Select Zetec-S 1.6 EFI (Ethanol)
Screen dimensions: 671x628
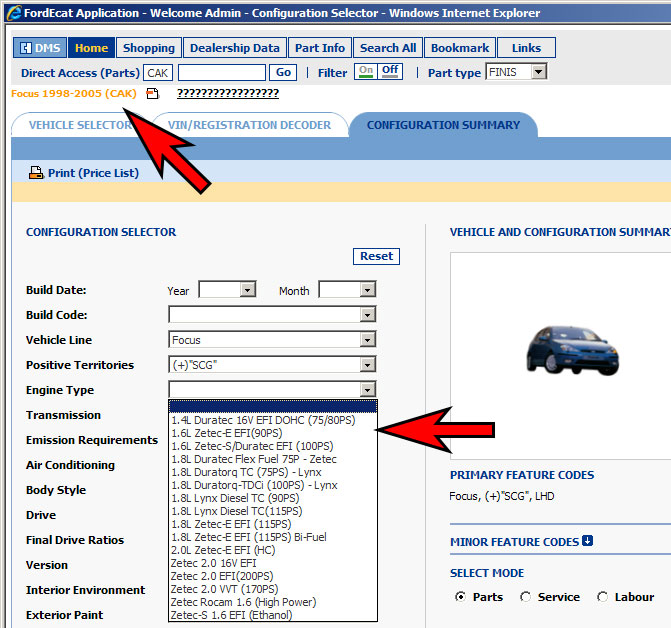point(273,615)
